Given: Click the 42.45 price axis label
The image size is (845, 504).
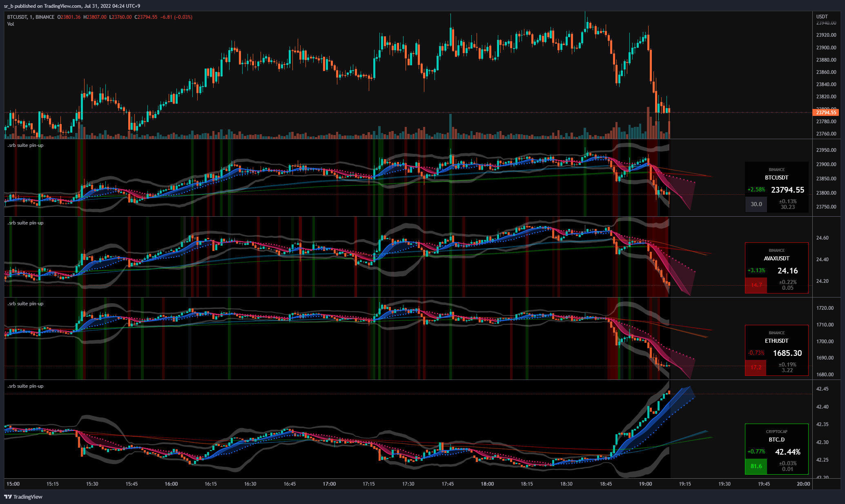Looking at the screenshot, I should 822,389.
